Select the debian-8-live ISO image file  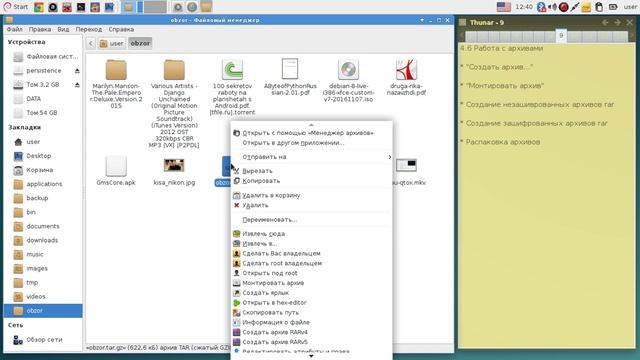pos(348,70)
